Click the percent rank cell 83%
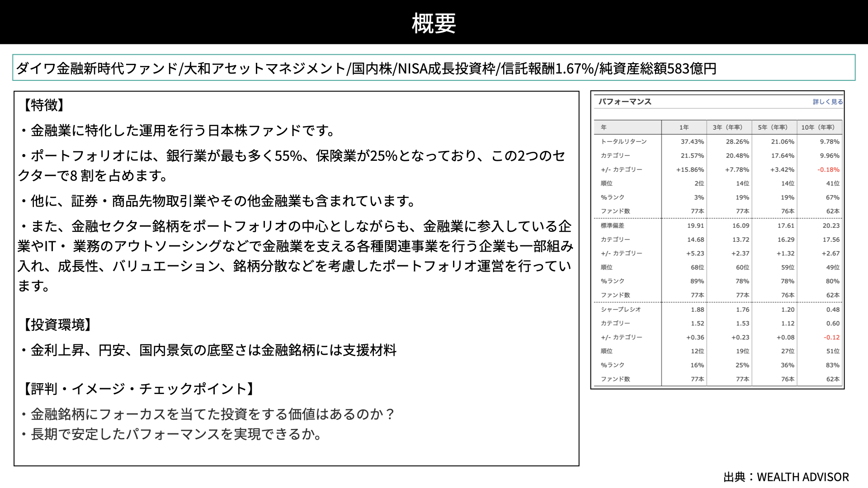Screen dimensions: 868x488 coord(833,365)
